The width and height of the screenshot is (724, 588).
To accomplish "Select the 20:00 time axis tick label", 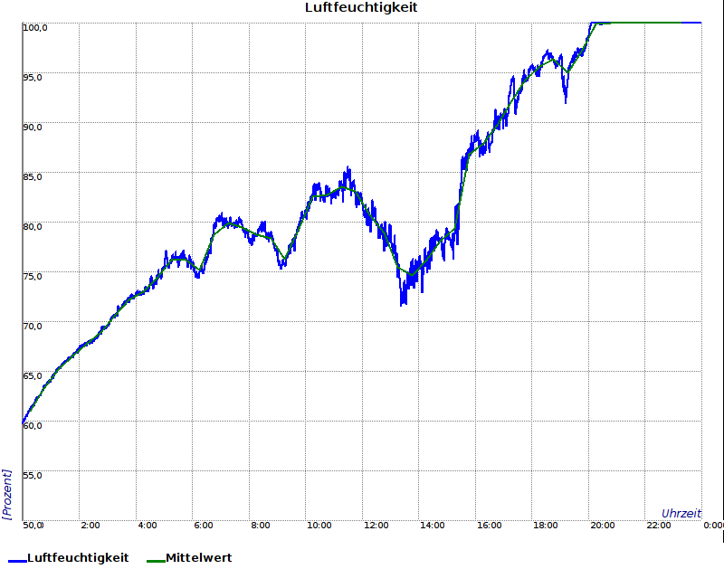I will tap(602, 526).
